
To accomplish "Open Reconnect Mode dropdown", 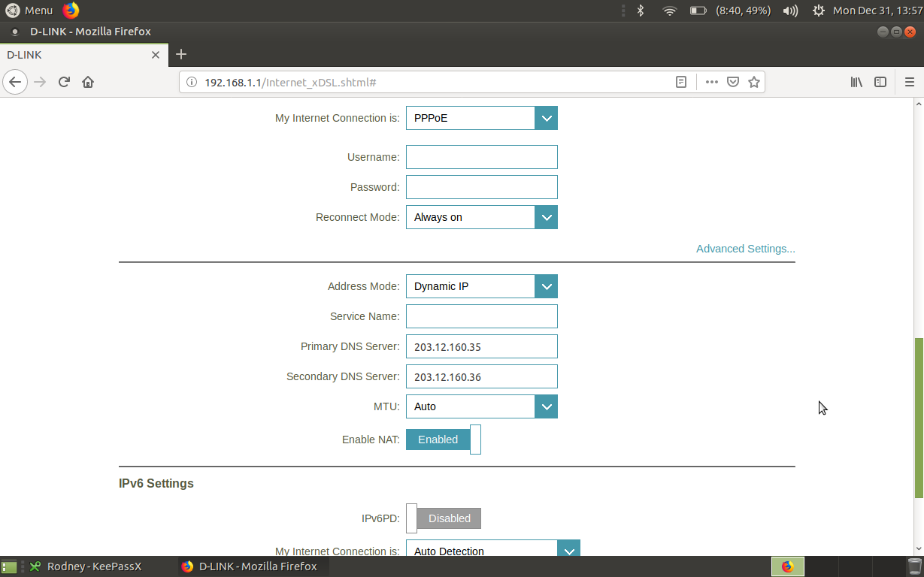I will coord(482,217).
